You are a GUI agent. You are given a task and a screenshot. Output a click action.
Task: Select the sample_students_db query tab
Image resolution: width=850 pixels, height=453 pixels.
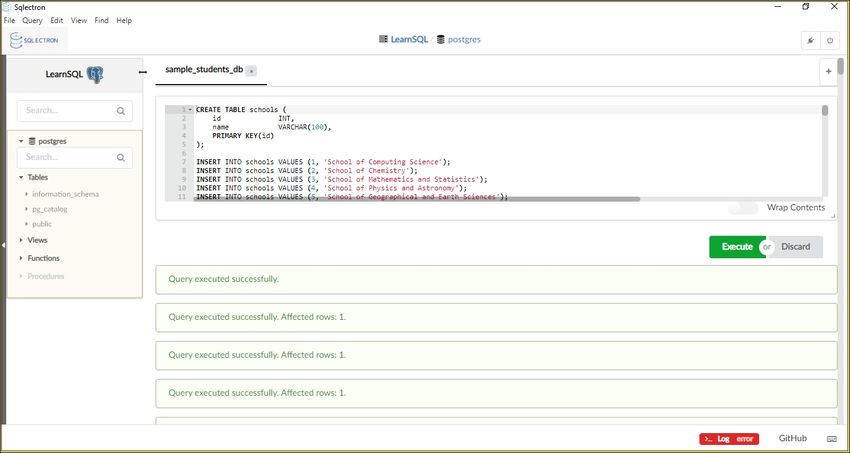(204, 70)
